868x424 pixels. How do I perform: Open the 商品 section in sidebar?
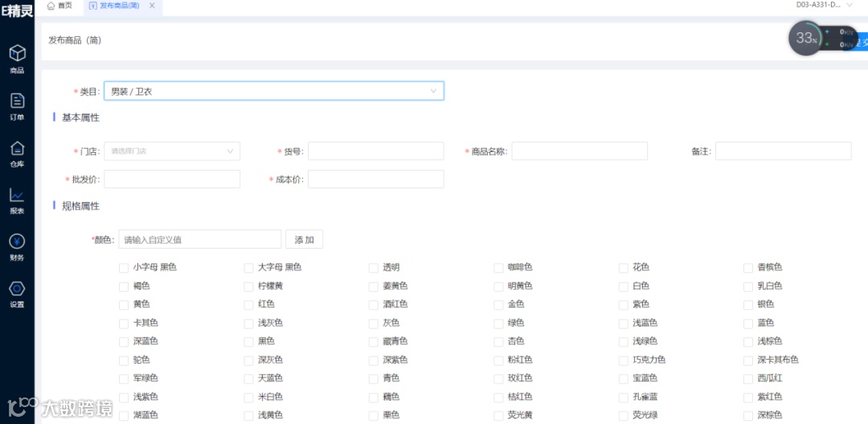pyautogui.click(x=17, y=59)
